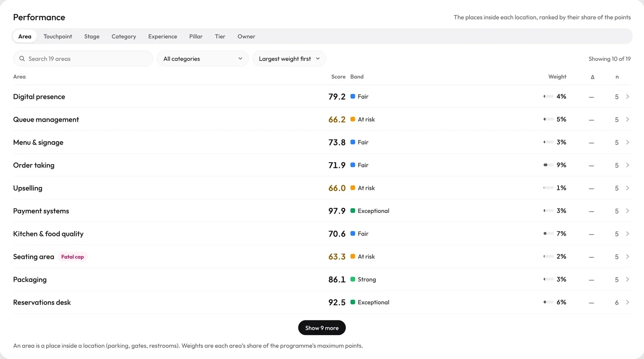Image resolution: width=644 pixels, height=359 pixels.
Task: Click the Kitchen & food quality 7% weight bar
Action: [548, 234]
